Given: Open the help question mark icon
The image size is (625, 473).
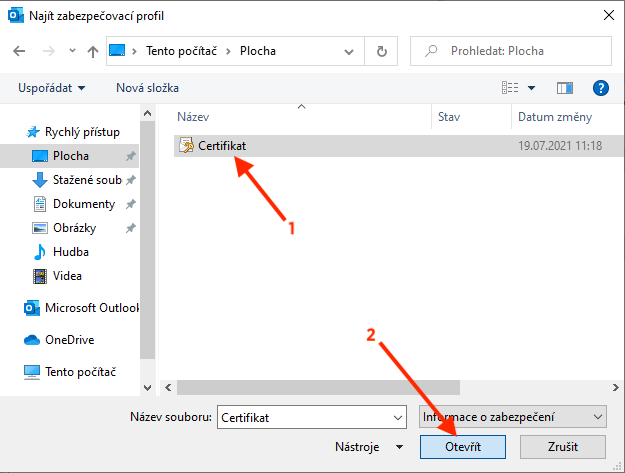Looking at the screenshot, I should click(601, 88).
